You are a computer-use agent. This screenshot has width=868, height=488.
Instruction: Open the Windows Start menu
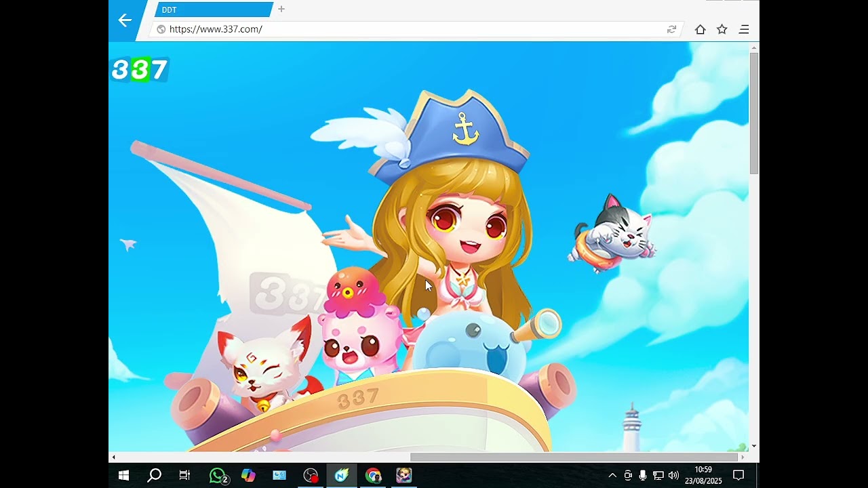point(123,476)
